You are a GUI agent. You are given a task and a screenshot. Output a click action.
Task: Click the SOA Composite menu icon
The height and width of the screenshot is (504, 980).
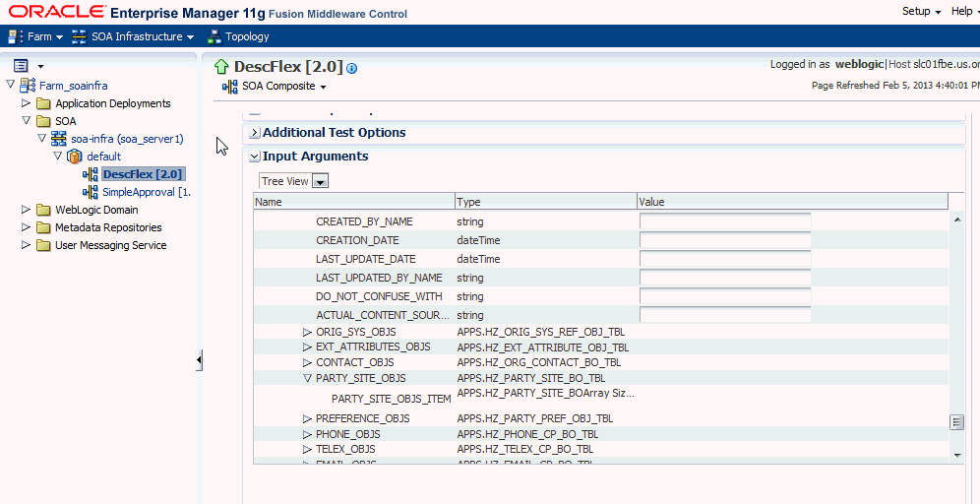click(x=230, y=87)
